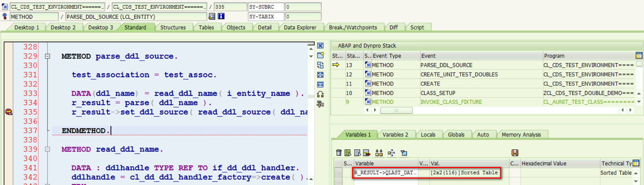Open the Tables tab
Image resolution: width=644 pixels, height=185 pixels.
point(206,27)
